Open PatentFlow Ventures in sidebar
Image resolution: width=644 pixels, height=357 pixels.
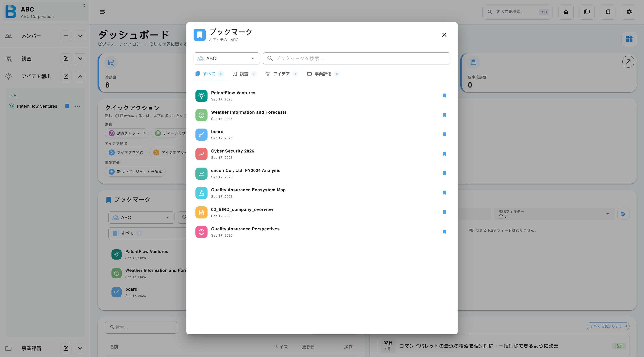pyautogui.click(x=37, y=106)
